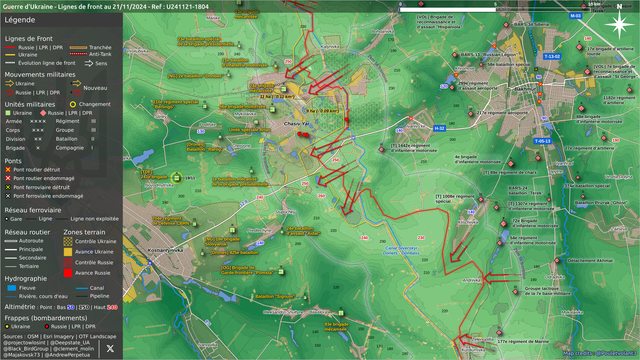Click the compass rose north indicator

(619, 23)
